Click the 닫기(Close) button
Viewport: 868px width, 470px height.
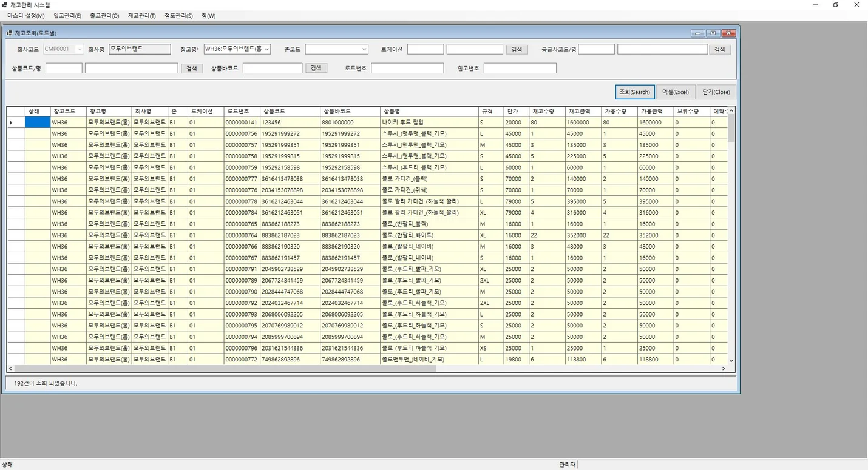tap(716, 92)
